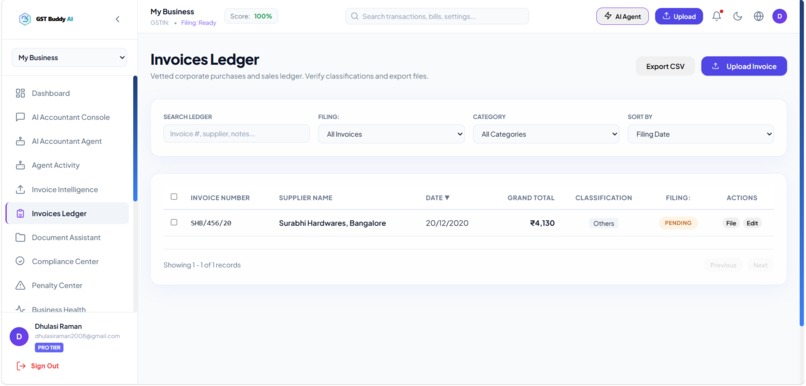Click the PENDING filing status badge

pos(678,223)
